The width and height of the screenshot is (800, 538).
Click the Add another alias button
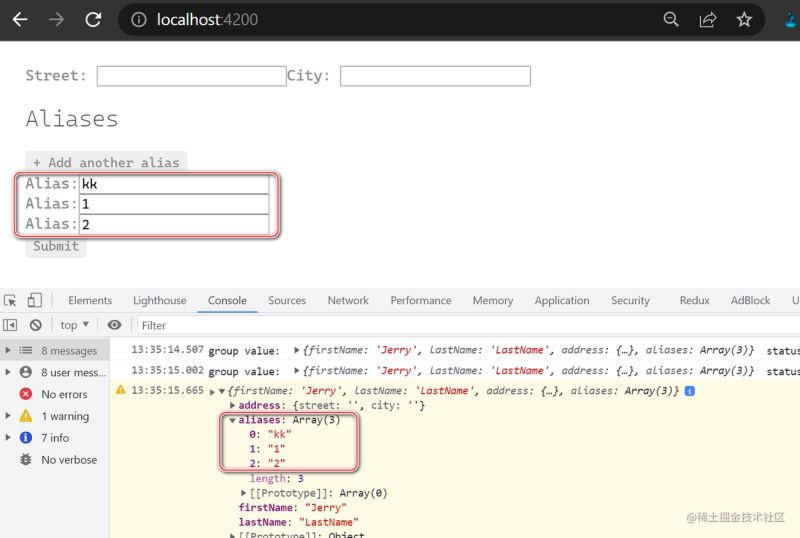pos(106,162)
